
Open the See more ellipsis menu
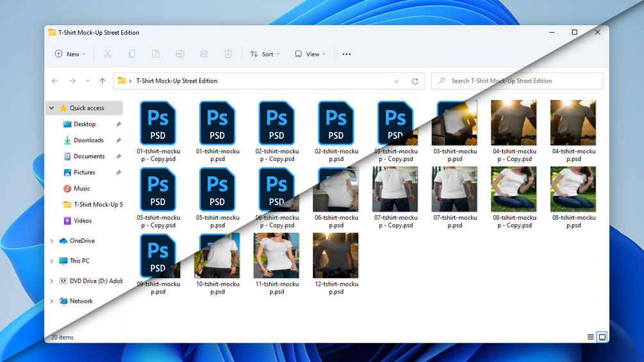point(347,54)
